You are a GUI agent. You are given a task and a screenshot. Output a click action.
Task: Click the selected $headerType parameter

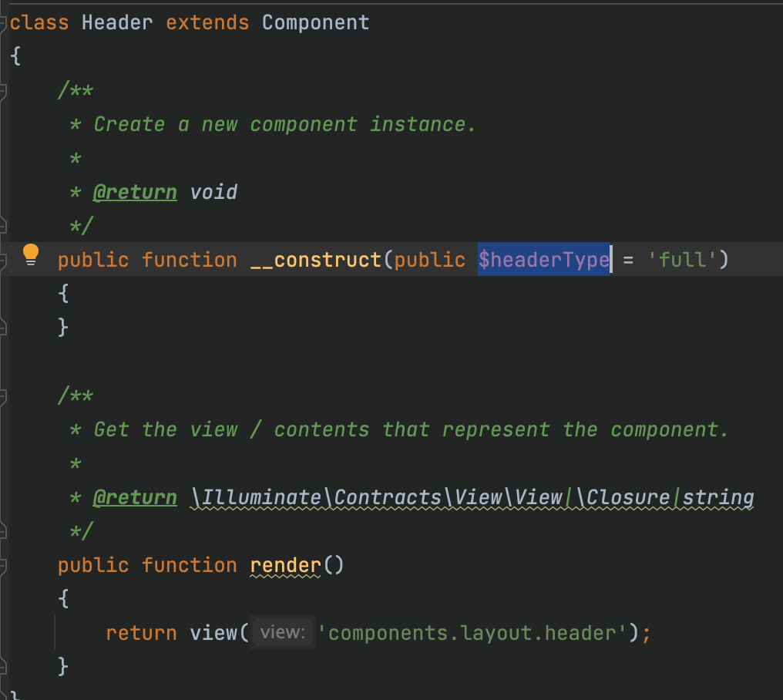tap(544, 260)
